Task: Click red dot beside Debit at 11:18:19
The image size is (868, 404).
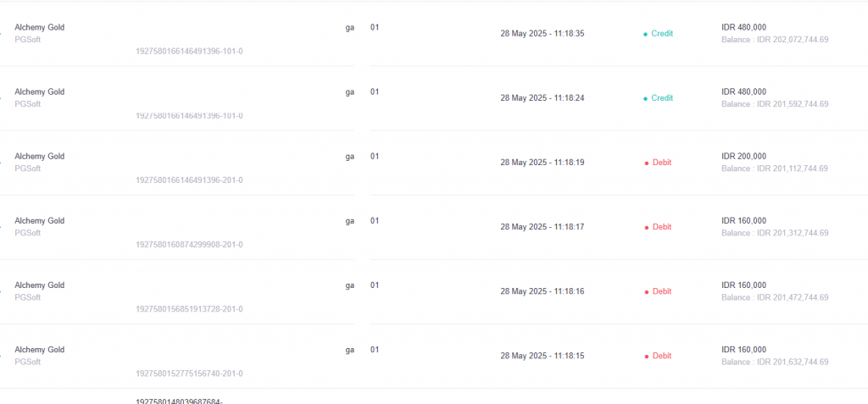Action: [x=647, y=163]
